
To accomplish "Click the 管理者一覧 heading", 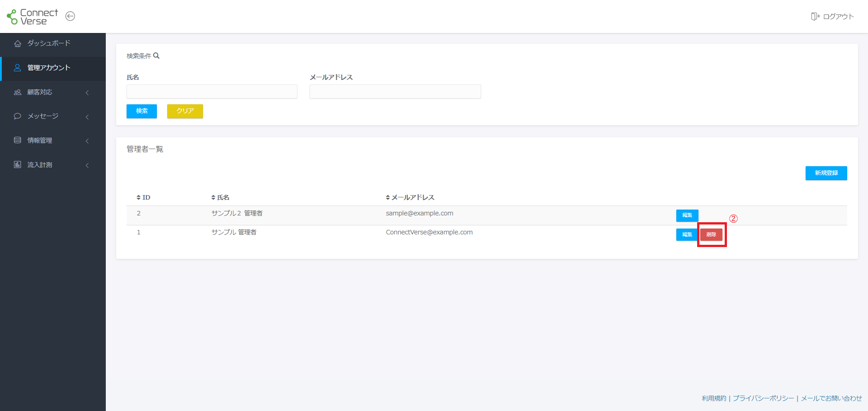I will coord(145,149).
